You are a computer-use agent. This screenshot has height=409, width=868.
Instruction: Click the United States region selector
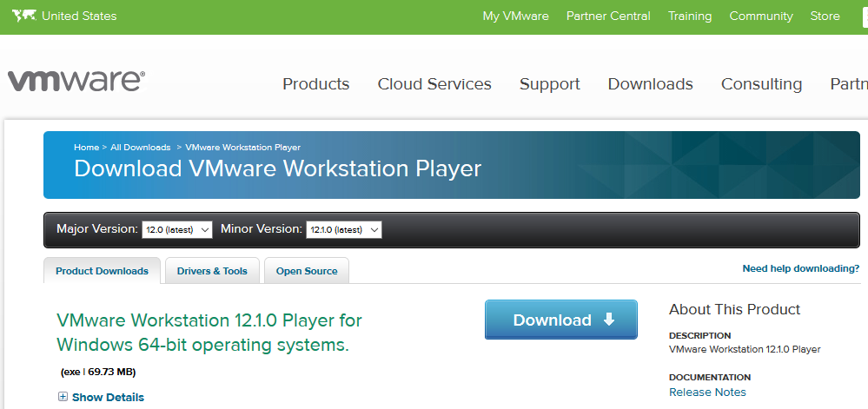pyautogui.click(x=79, y=16)
